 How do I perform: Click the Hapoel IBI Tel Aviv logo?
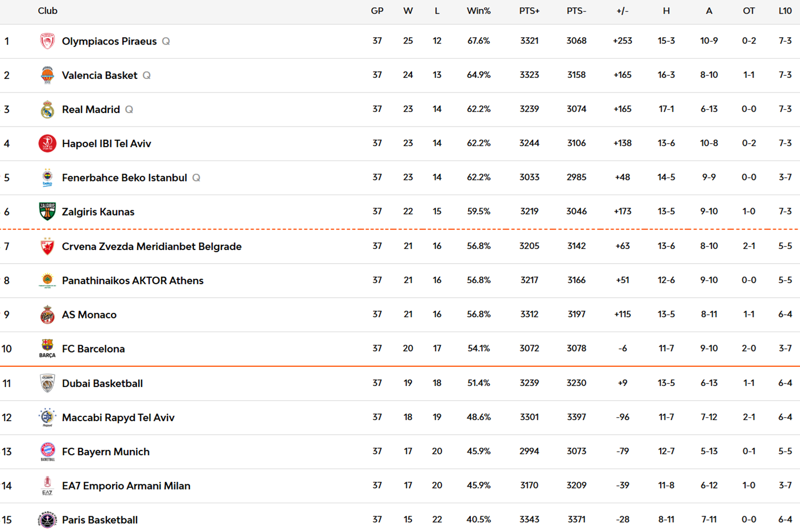47,143
